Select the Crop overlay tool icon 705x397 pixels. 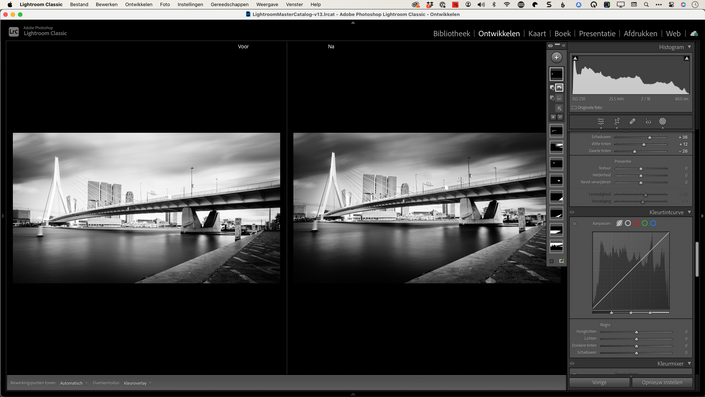coord(617,121)
